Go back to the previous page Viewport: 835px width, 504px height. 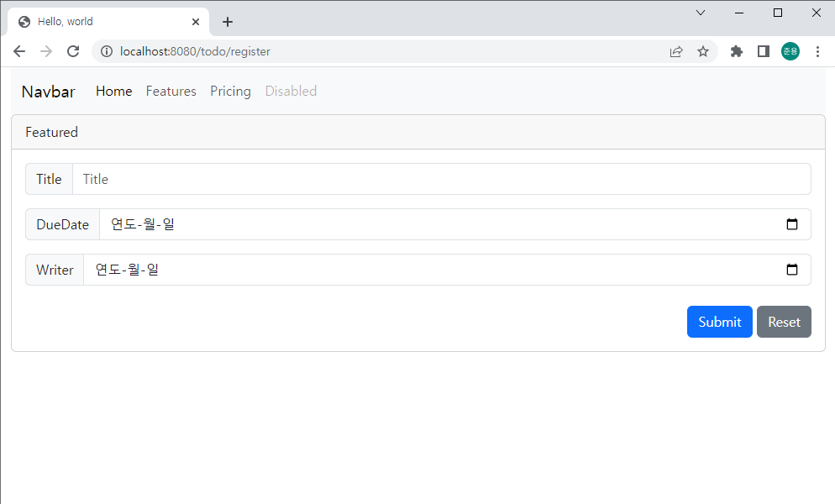(x=19, y=51)
